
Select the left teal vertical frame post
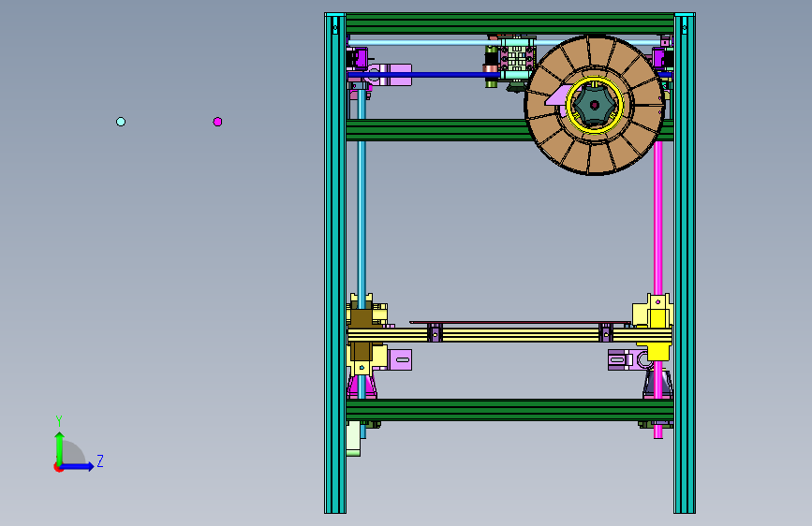tap(335, 263)
